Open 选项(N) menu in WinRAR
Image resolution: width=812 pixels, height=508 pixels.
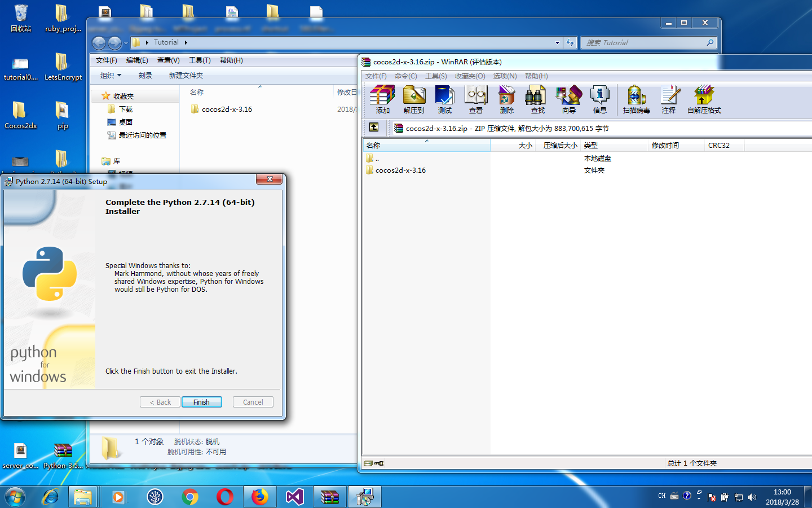click(x=505, y=76)
